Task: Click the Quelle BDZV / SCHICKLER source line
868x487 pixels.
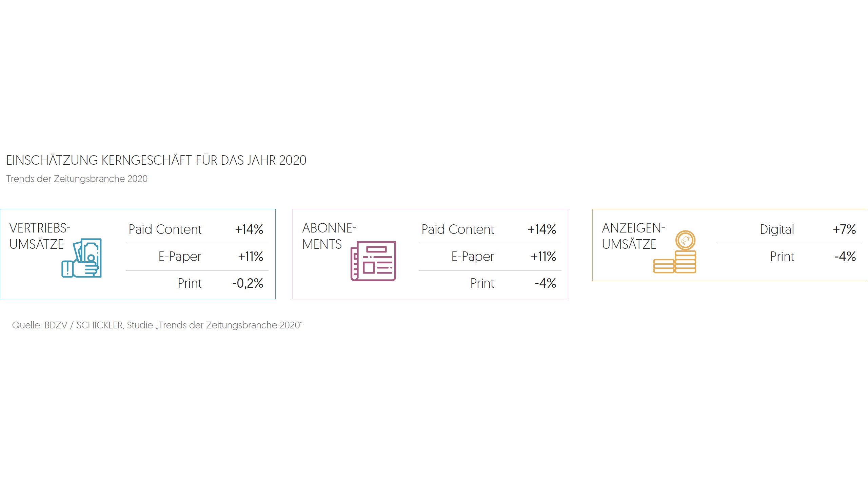Action: pyautogui.click(x=157, y=325)
